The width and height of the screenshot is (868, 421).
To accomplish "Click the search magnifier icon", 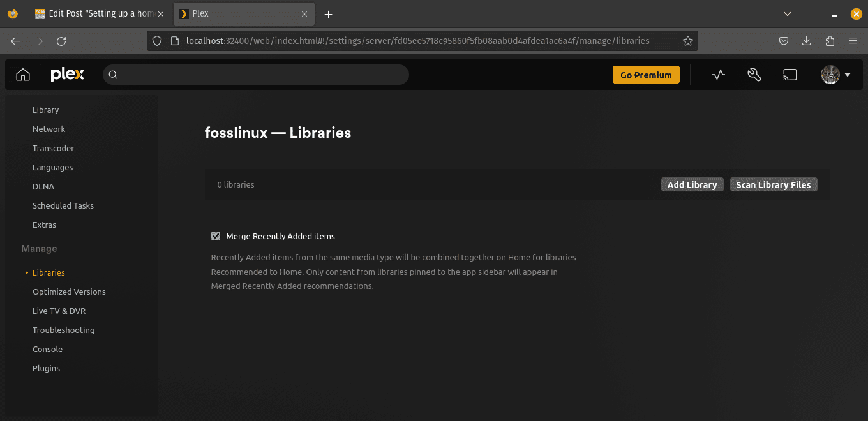I will (x=113, y=75).
